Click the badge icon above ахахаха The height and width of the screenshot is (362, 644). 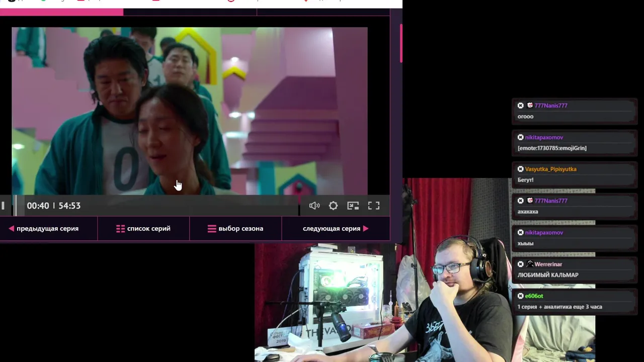pyautogui.click(x=530, y=201)
